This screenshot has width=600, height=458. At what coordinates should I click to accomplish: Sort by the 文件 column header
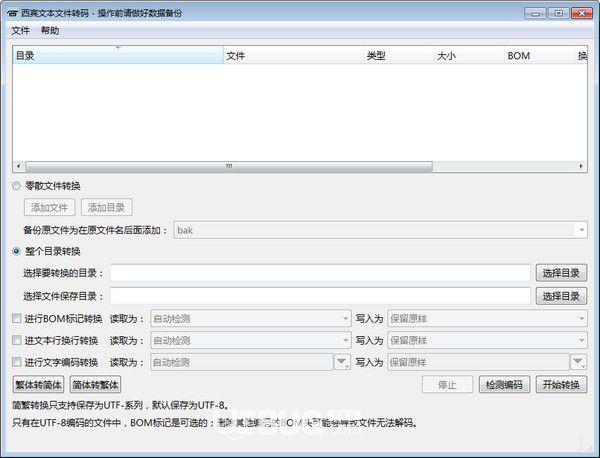point(293,55)
